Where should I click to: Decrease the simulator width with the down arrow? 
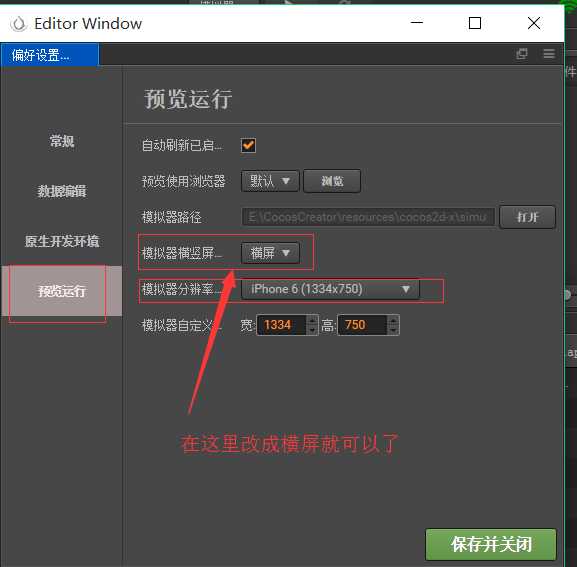[x=312, y=330]
